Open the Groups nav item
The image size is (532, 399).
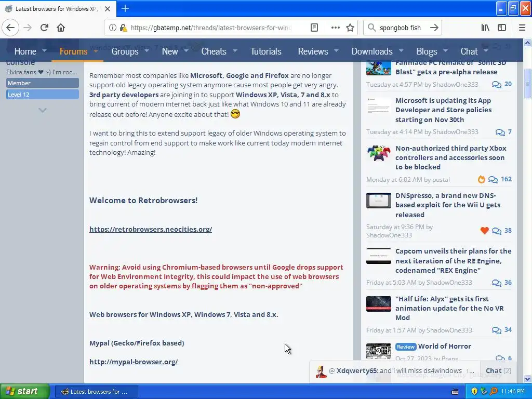click(x=125, y=51)
